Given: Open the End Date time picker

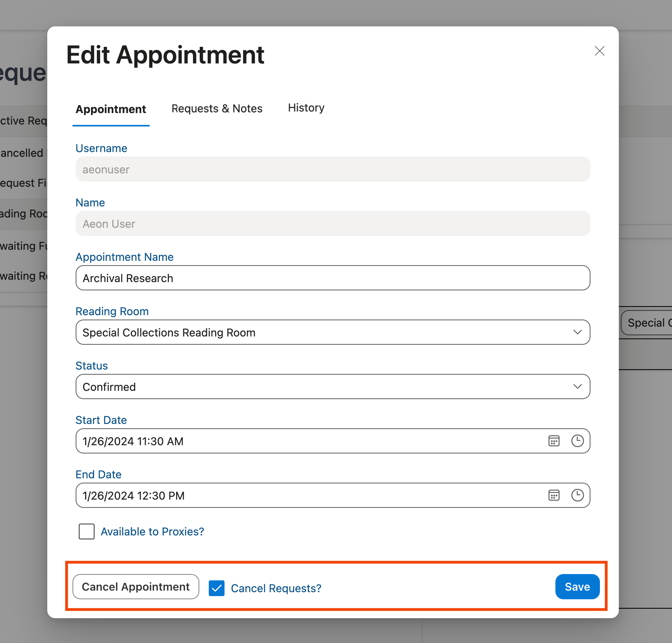Looking at the screenshot, I should (x=577, y=495).
